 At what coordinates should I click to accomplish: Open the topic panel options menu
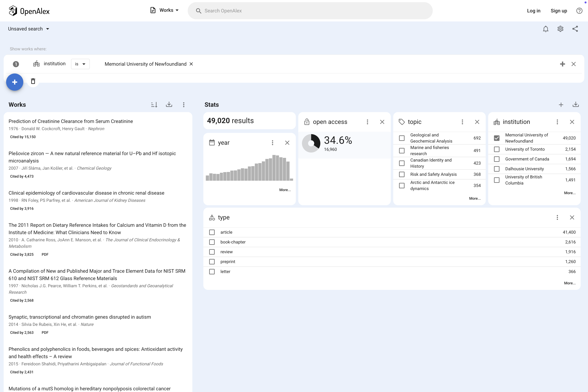462,122
